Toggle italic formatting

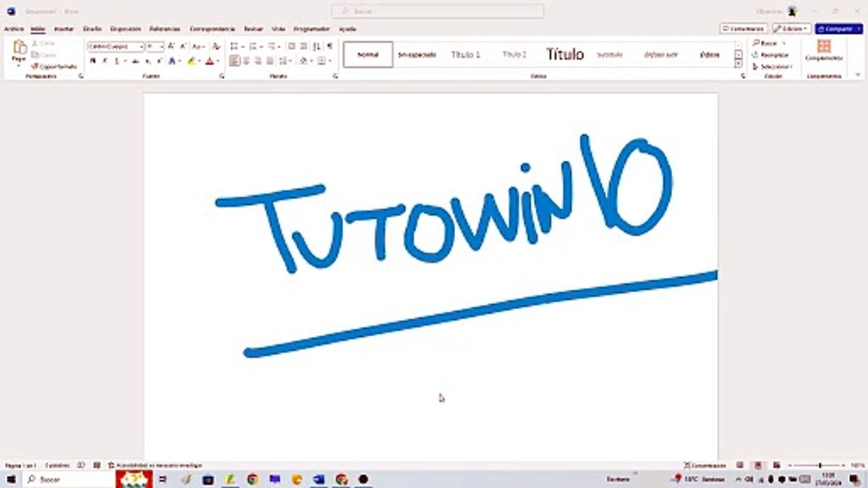tap(104, 61)
